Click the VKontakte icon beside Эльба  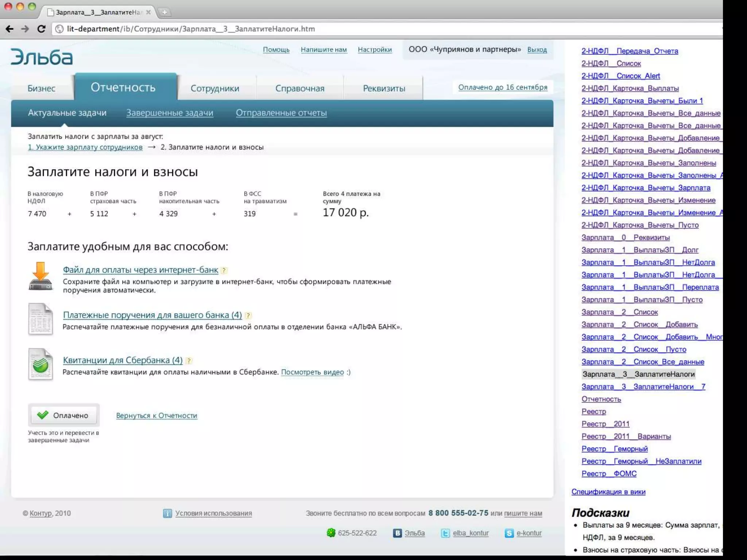pyautogui.click(x=397, y=533)
